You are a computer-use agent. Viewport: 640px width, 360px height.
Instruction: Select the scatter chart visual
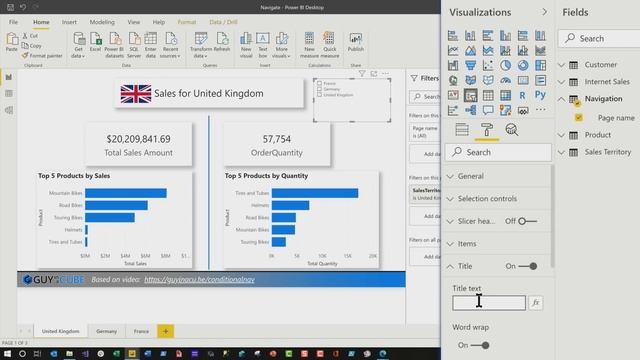pyautogui.click(x=488, y=65)
